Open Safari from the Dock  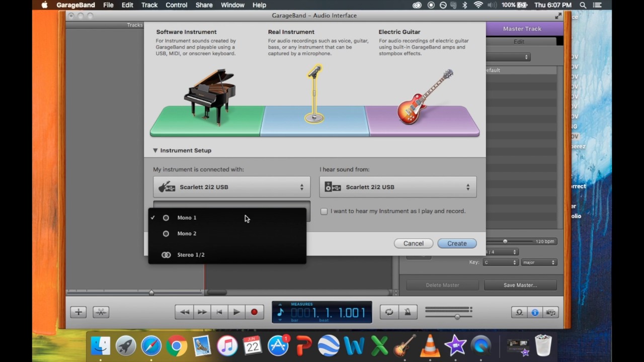(x=151, y=346)
